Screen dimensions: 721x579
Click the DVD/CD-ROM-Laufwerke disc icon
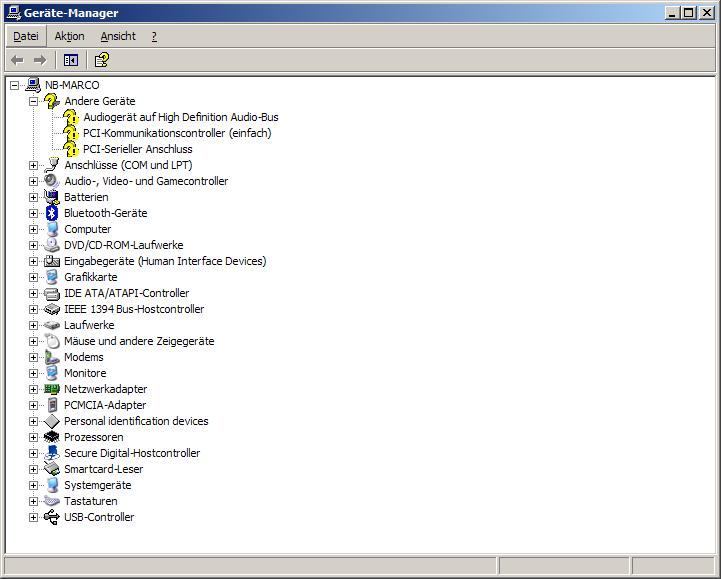coord(52,245)
